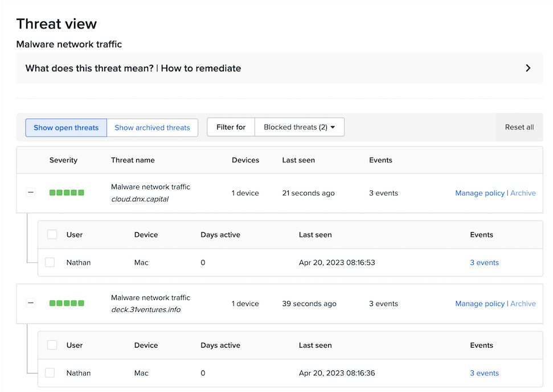The height and width of the screenshot is (392, 553).
Task: Archive the deck.31ventures.info threat
Action: [523, 303]
